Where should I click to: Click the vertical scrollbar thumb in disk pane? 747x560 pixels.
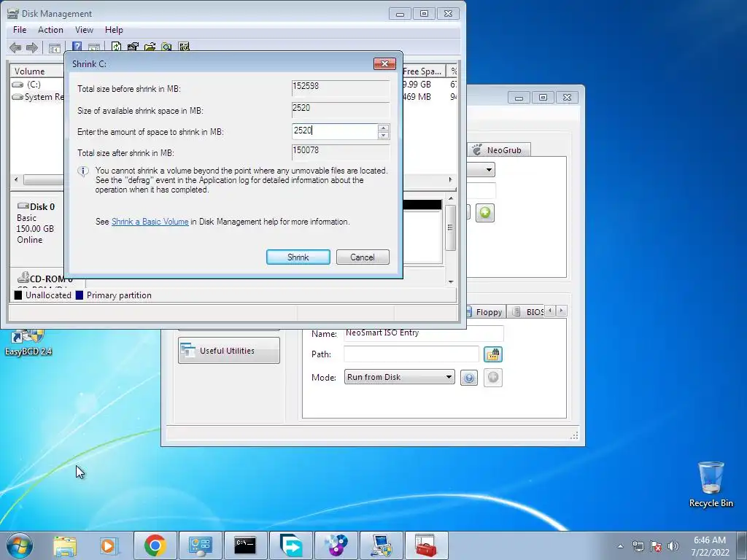click(x=450, y=227)
